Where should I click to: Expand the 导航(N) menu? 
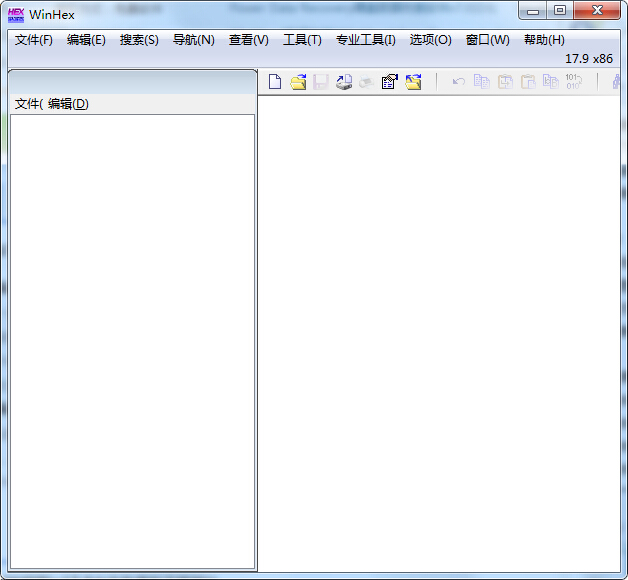193,40
